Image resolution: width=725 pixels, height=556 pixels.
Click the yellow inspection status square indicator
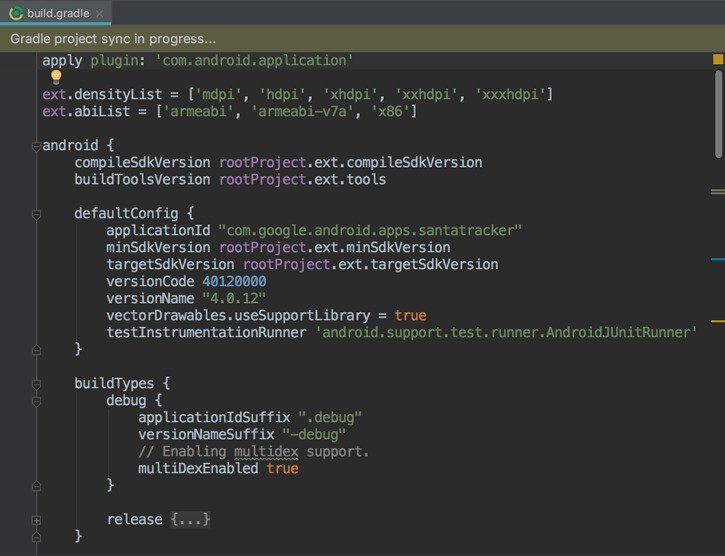717,60
